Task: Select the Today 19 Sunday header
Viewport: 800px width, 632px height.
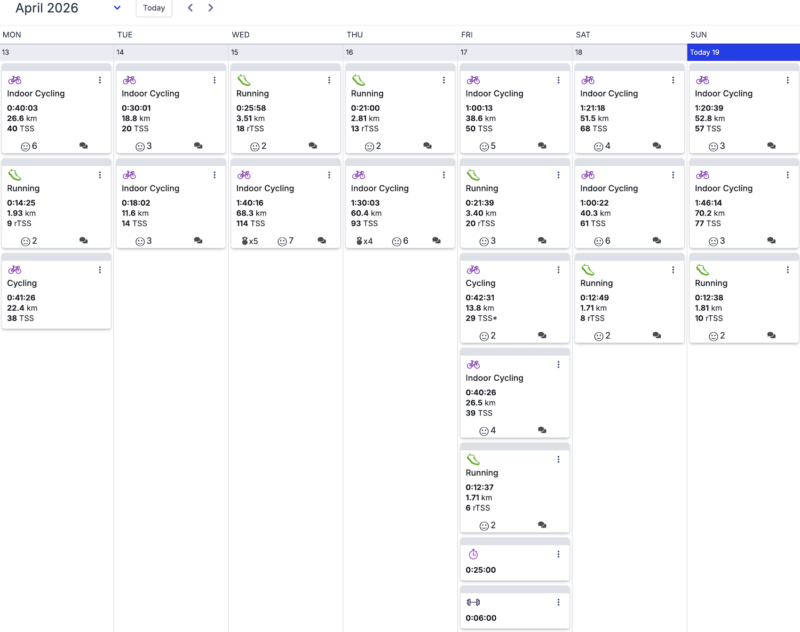Action: [x=743, y=52]
